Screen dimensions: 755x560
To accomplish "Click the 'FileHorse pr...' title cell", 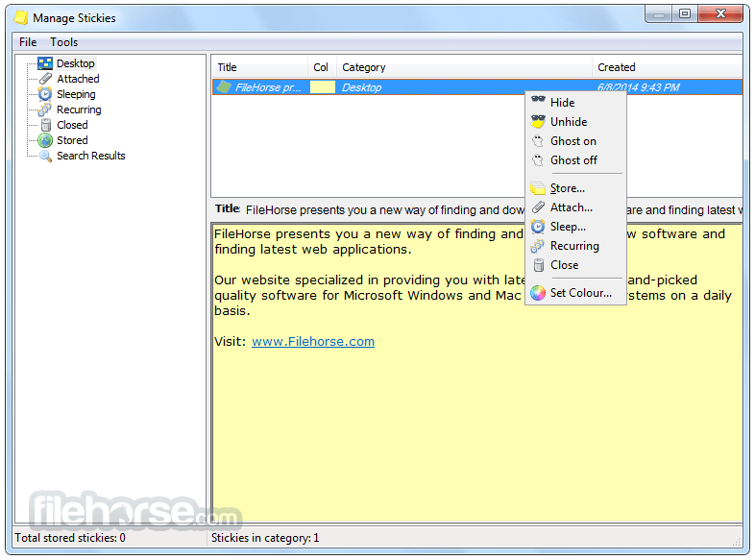I will (x=268, y=87).
